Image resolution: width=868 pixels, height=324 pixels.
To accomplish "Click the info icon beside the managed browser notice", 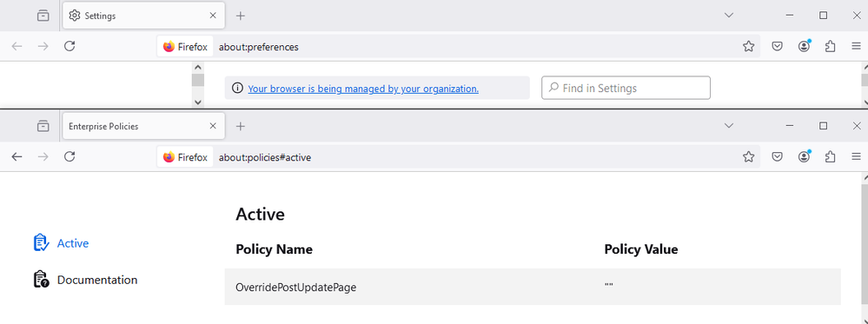I will click(x=237, y=88).
